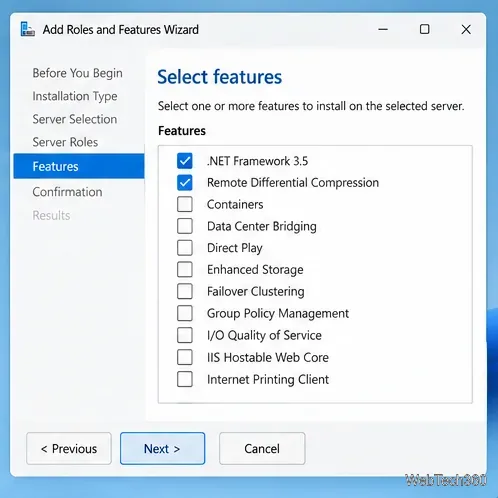Click Internet Printing Client label
The image size is (498, 498).
(x=268, y=379)
